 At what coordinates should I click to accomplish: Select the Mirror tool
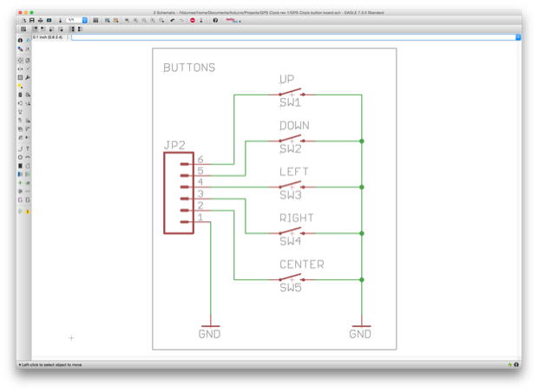(x=20, y=69)
